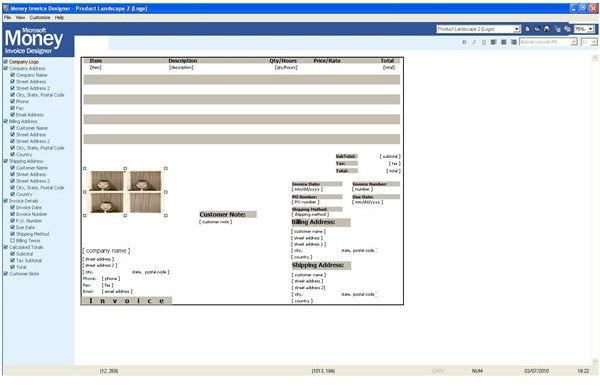This screenshot has width=600, height=386.
Task: Toggle Underline text formatting
Action: click(484, 42)
